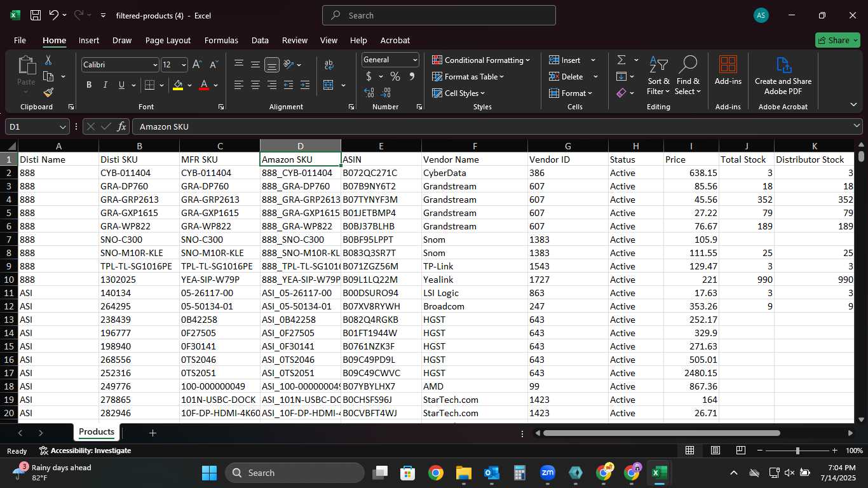The image size is (868, 488).
Task: Toggle Underline formatting
Action: [x=121, y=85]
